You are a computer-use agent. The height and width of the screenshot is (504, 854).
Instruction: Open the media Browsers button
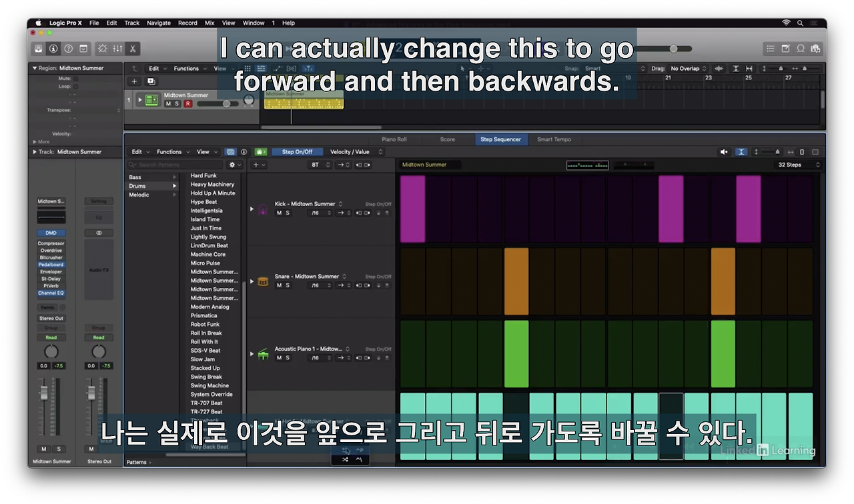pos(815,49)
